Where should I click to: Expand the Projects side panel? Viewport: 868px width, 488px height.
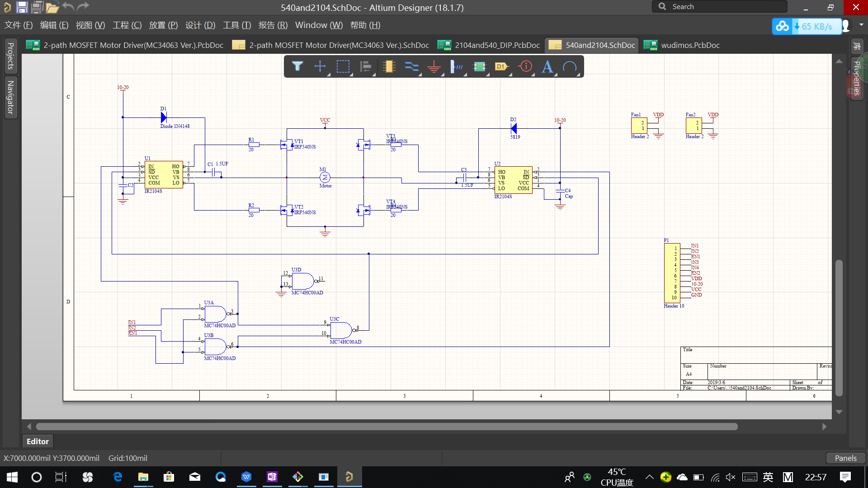[x=10, y=56]
